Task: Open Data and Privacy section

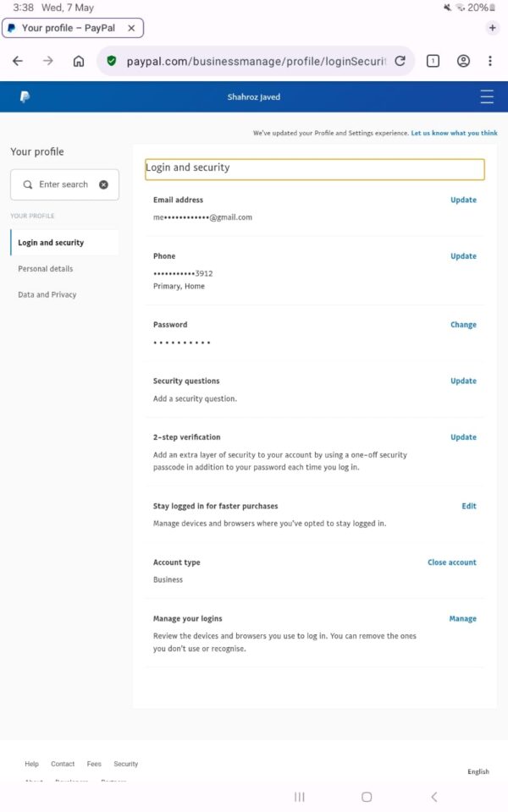Action: coord(47,295)
